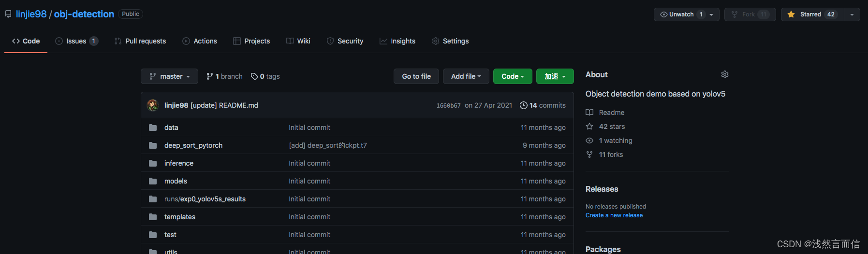This screenshot has width=868, height=254.
Task: Expand the green Code dropdown
Action: 513,76
